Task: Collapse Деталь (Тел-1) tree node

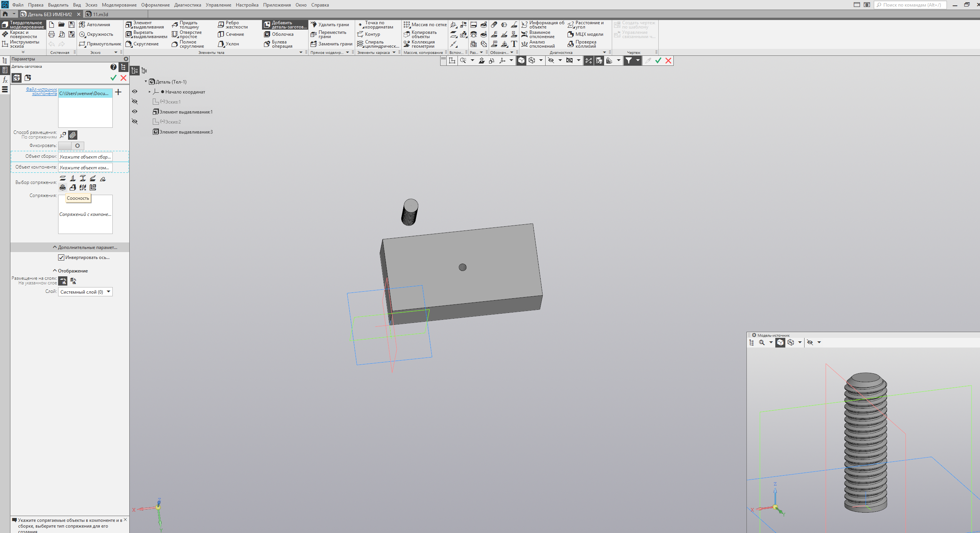Action: pyautogui.click(x=146, y=82)
